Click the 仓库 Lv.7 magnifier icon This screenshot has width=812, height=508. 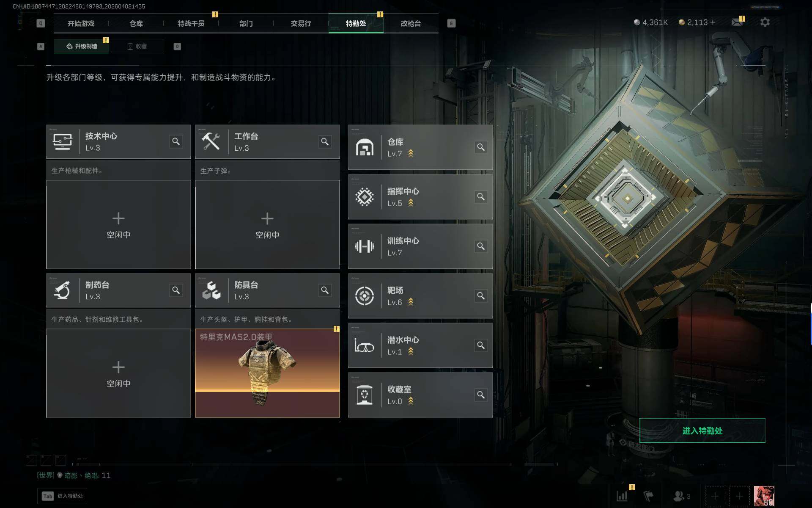click(x=481, y=147)
